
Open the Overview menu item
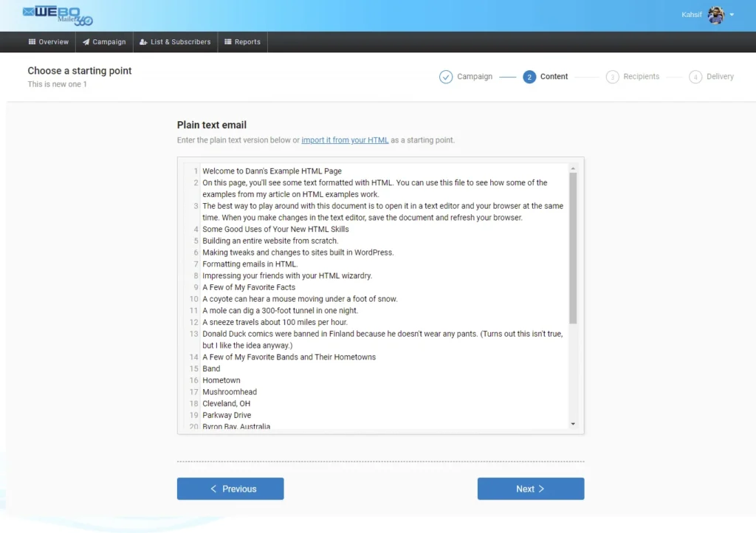coord(49,42)
